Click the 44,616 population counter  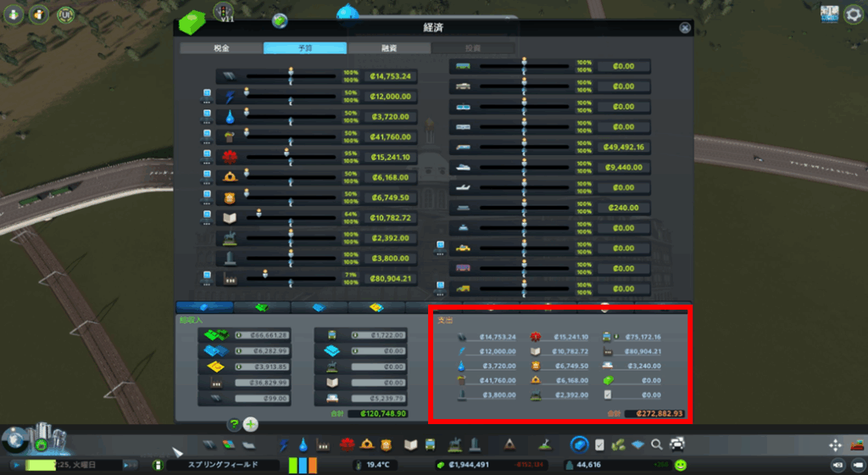588,465
